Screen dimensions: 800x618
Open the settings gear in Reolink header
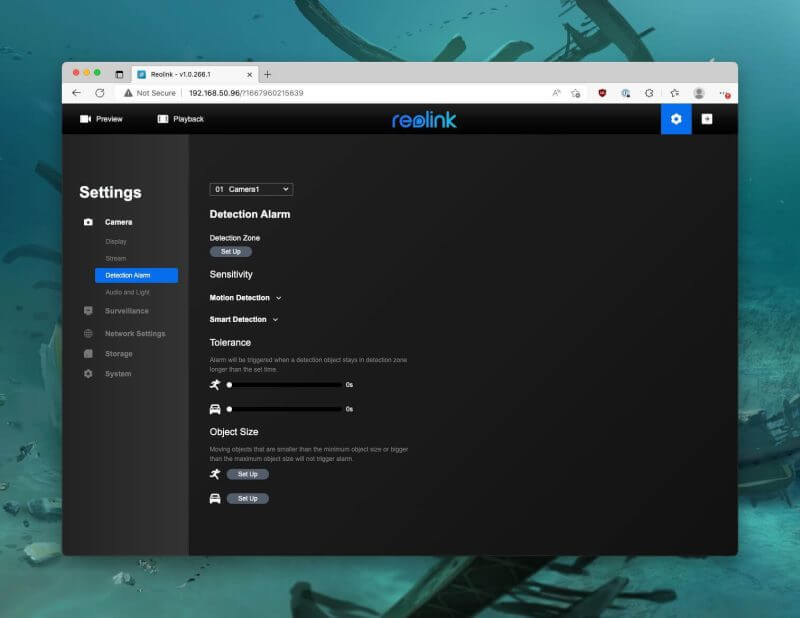pos(676,119)
